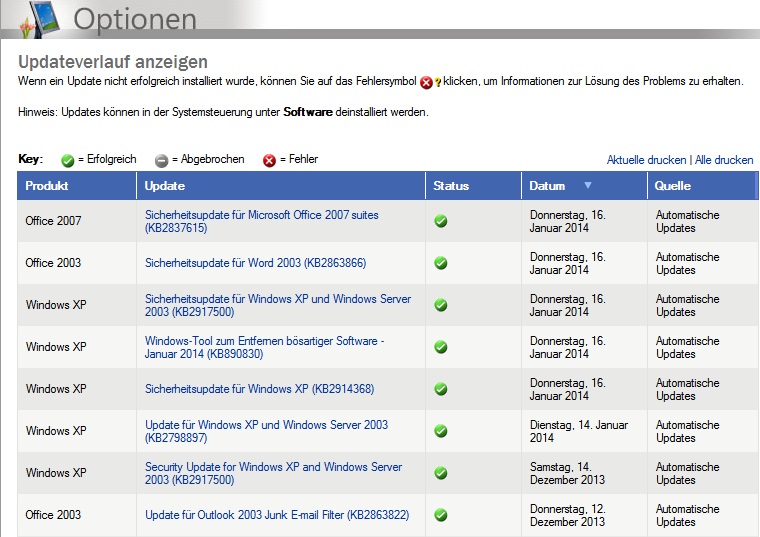Screen dimensions: 760x537
Task: Click the error symbol in the intro text
Action: click(x=426, y=82)
